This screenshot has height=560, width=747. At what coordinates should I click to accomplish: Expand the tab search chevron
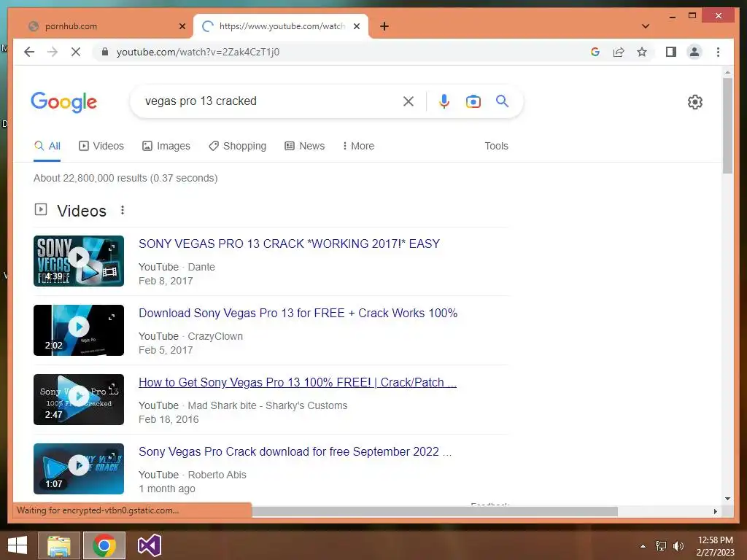[x=646, y=26]
